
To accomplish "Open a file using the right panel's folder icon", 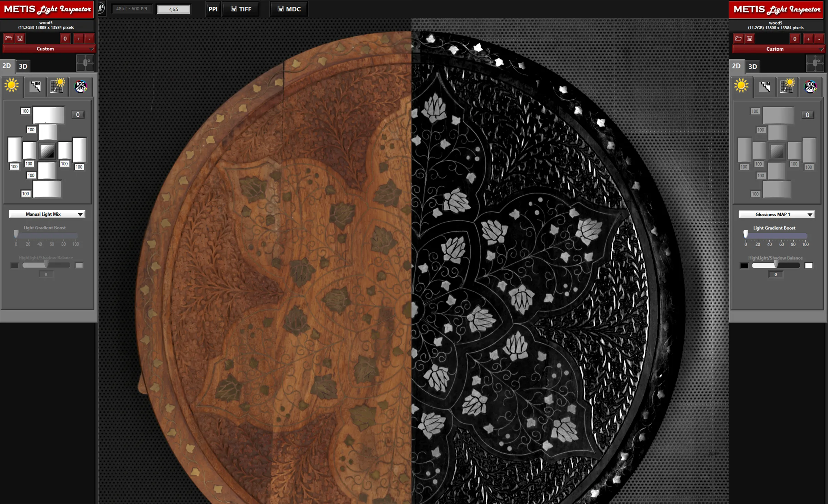I will coord(739,39).
